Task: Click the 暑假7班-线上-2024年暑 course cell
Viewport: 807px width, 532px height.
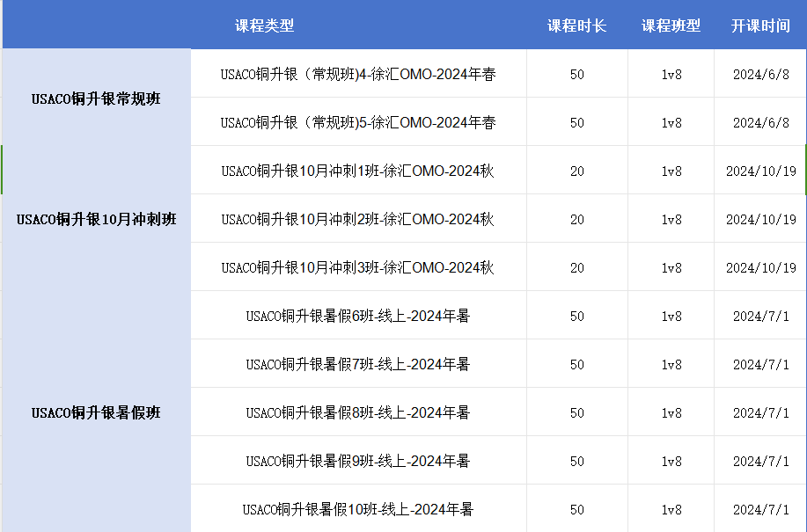Action: [358, 364]
